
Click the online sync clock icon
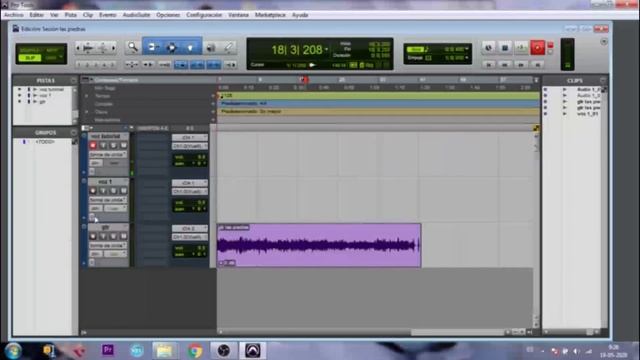[x=489, y=48]
